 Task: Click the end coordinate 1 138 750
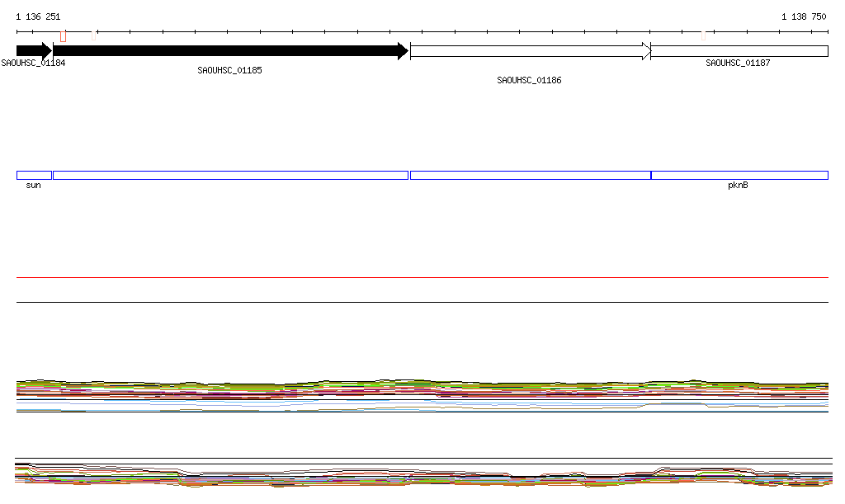[804, 16]
